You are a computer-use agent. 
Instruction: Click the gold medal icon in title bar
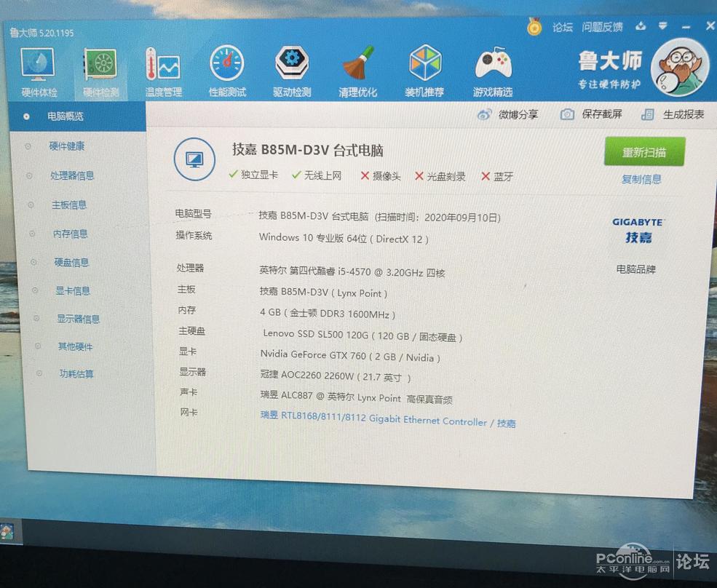click(534, 27)
